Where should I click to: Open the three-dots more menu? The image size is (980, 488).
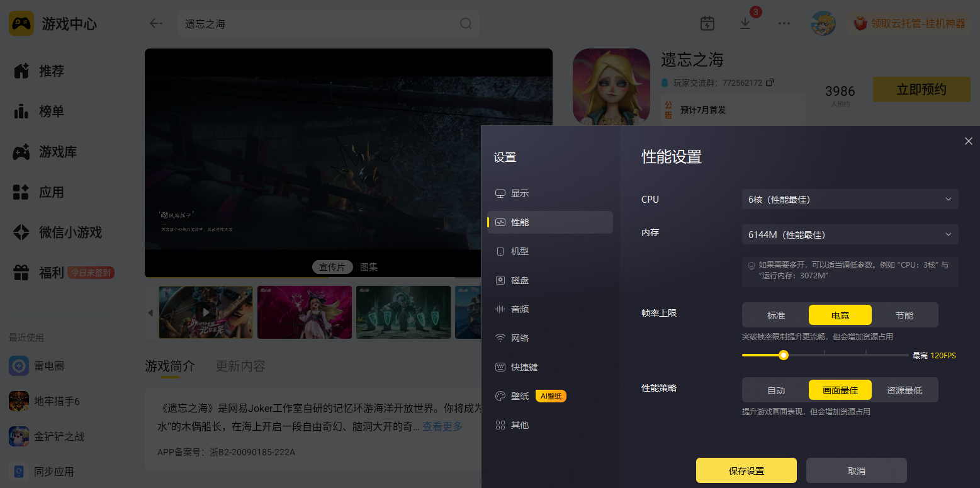pos(784,23)
